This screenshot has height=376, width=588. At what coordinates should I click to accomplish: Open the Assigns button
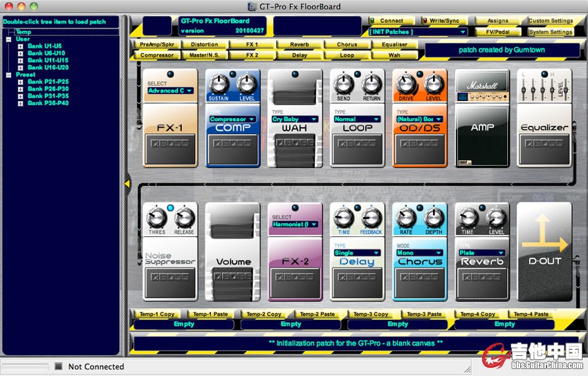(497, 21)
